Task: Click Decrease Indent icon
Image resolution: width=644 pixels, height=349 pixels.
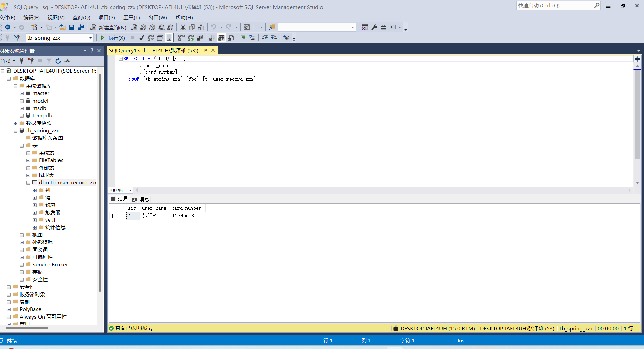Action: [265, 38]
